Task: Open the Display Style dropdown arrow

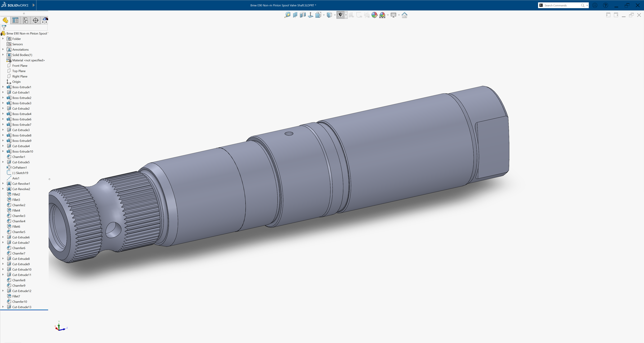Action: (335, 15)
